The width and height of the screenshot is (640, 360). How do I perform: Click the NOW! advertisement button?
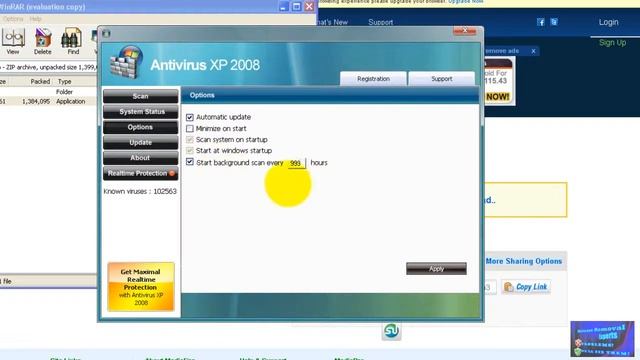(x=498, y=97)
